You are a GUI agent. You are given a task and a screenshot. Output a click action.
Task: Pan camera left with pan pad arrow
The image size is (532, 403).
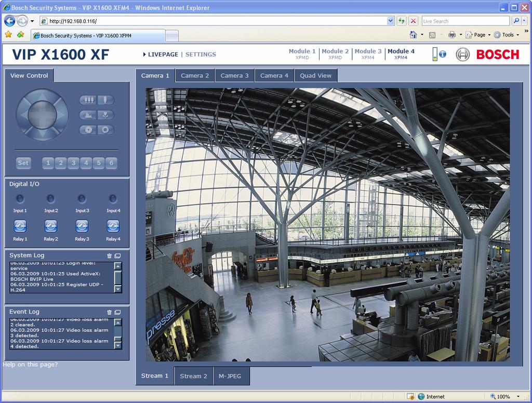(x=23, y=115)
